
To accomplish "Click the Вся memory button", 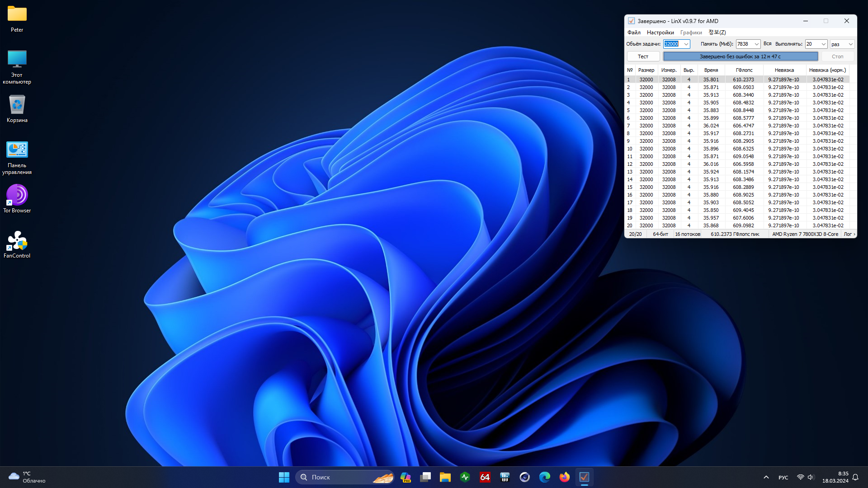I will pos(767,44).
